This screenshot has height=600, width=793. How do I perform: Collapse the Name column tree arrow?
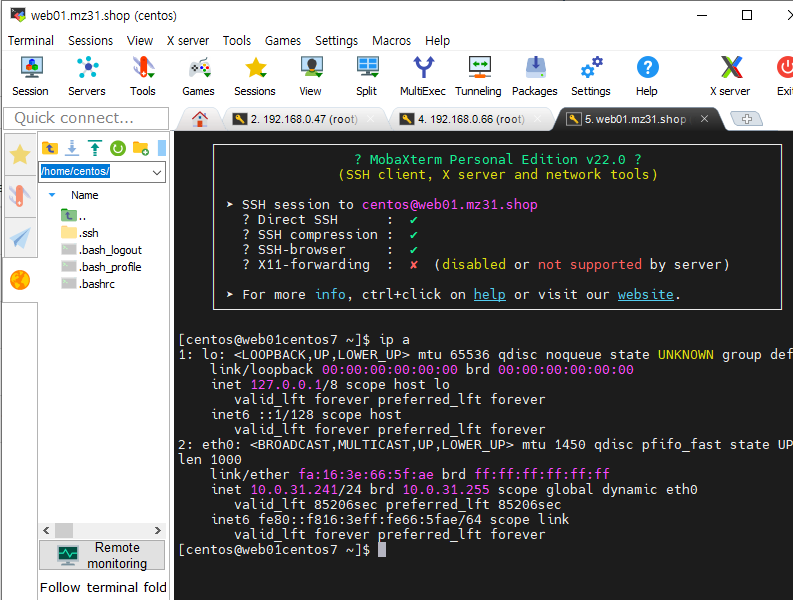coord(52,195)
